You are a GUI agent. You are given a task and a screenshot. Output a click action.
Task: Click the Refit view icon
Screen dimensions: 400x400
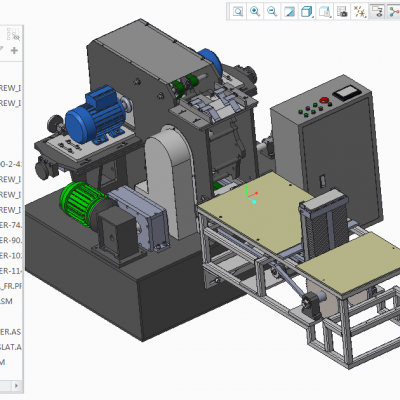coord(238,12)
